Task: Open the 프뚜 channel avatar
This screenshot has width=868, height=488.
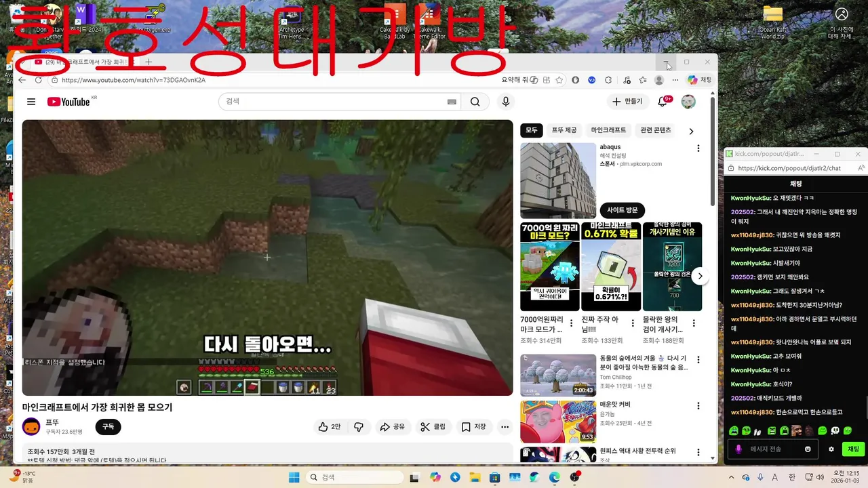Action: pos(31,426)
